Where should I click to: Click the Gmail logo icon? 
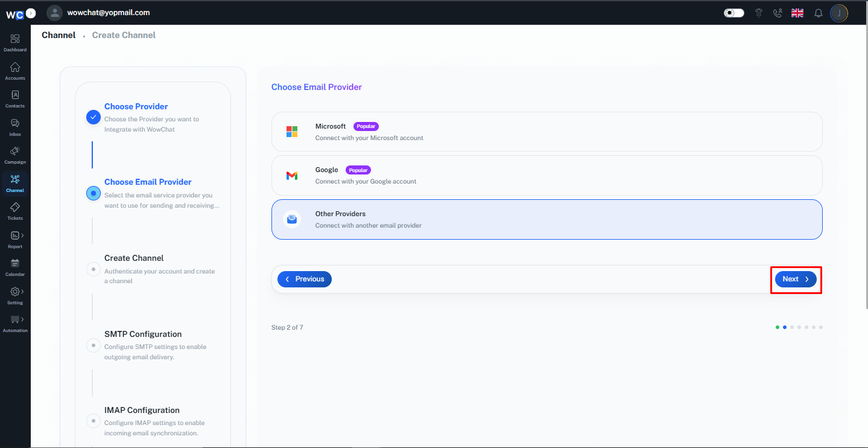point(292,176)
